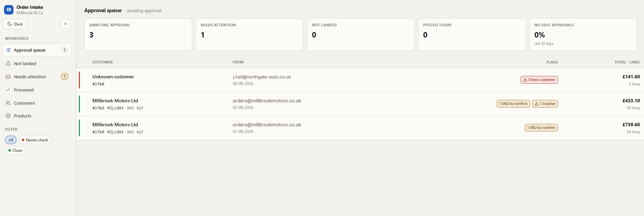Image resolution: width=644 pixels, height=216 pixels.
Task: Click the Needs attention inbox icon
Action: [x=8, y=77]
